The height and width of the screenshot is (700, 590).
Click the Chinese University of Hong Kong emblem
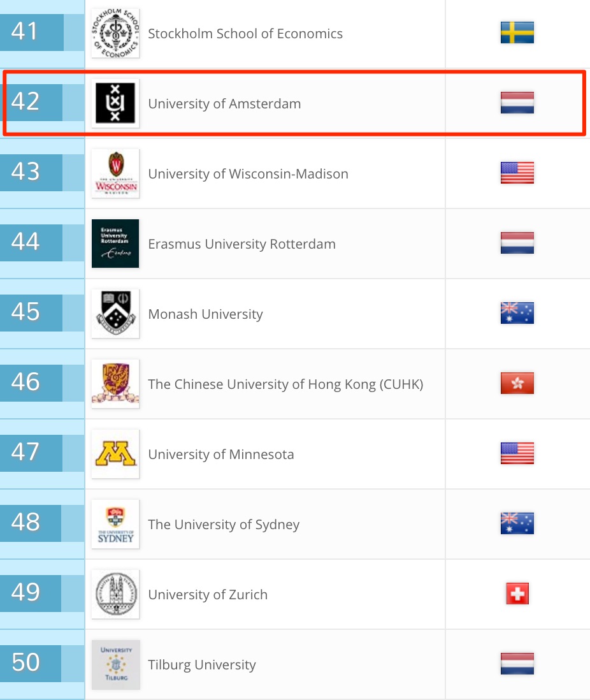click(x=115, y=384)
